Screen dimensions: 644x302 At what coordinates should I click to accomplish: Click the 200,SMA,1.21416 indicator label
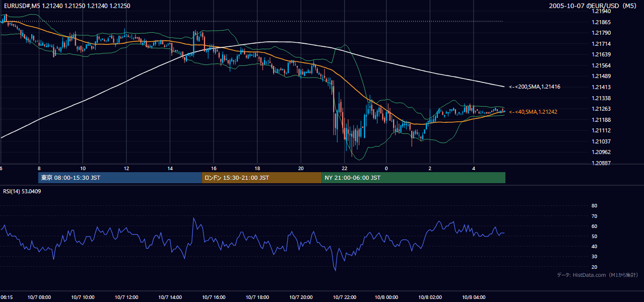tap(534, 87)
